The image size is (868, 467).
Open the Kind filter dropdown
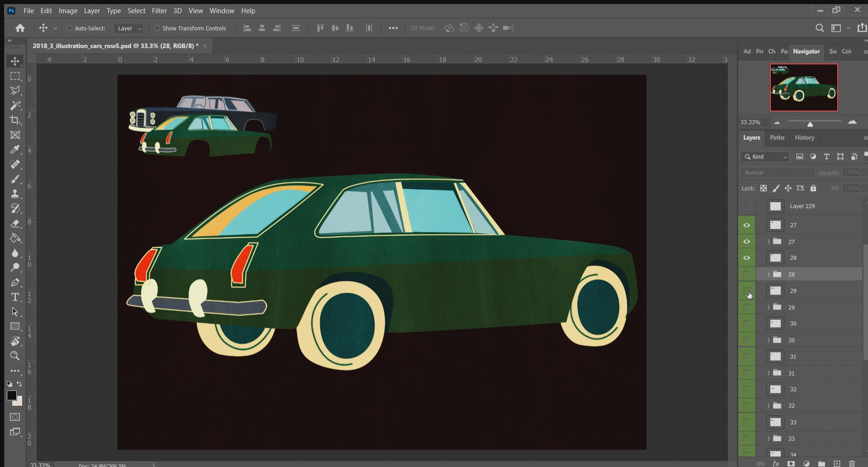(765, 157)
